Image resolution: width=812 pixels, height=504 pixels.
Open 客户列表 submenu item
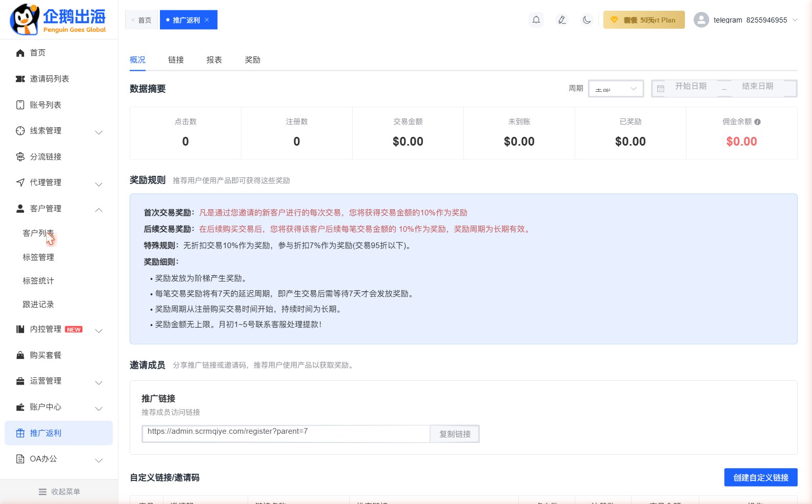[38, 233]
